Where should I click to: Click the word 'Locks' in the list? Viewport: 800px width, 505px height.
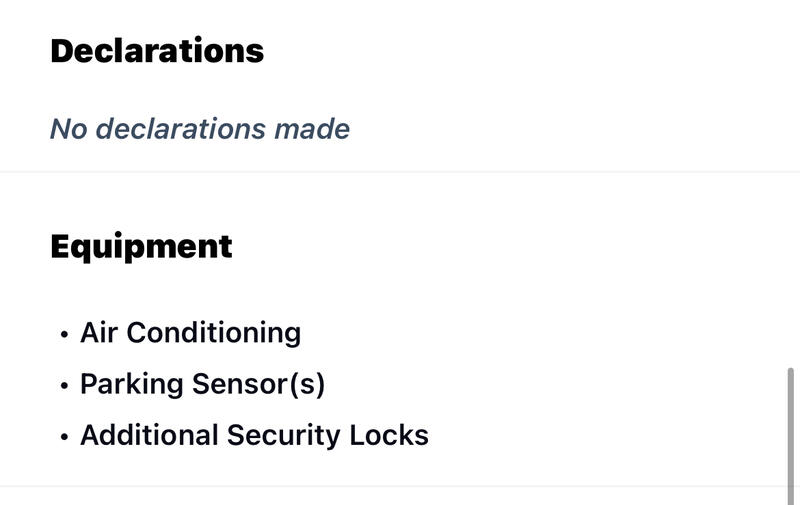pyautogui.click(x=389, y=435)
